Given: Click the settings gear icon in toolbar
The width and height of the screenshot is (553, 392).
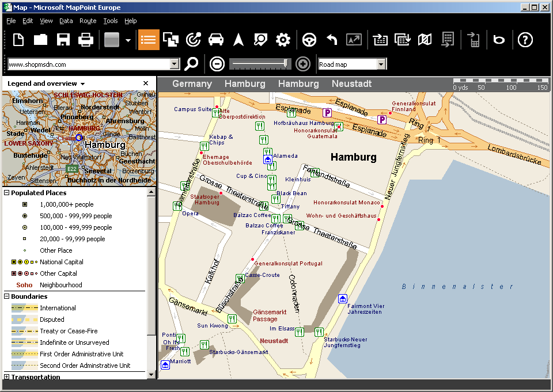Looking at the screenshot, I should click(x=283, y=40).
